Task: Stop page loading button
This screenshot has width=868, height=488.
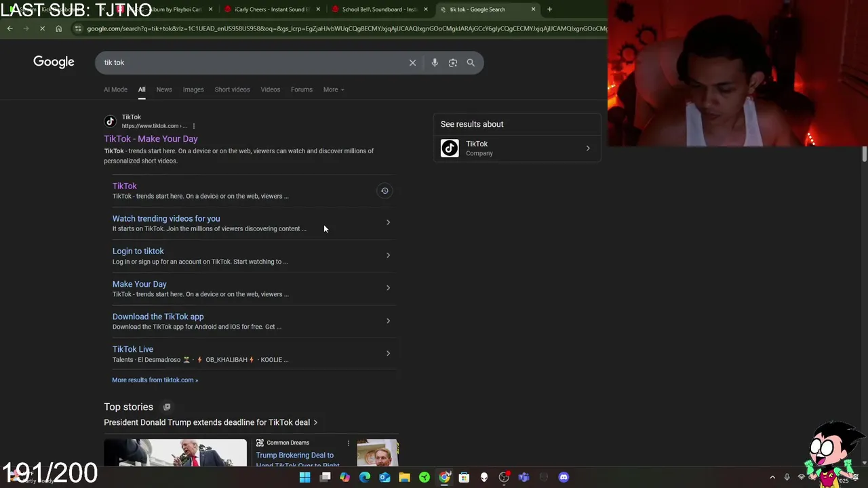Action: (x=42, y=28)
